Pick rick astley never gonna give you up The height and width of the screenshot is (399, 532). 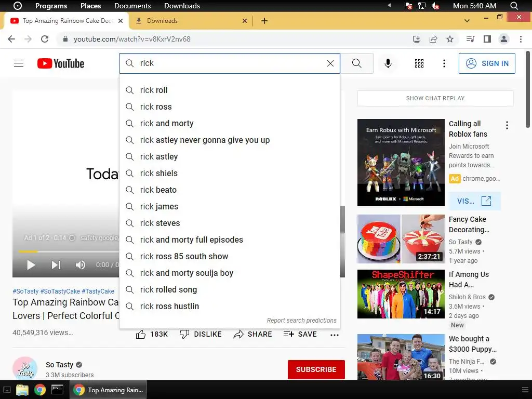click(x=229, y=140)
